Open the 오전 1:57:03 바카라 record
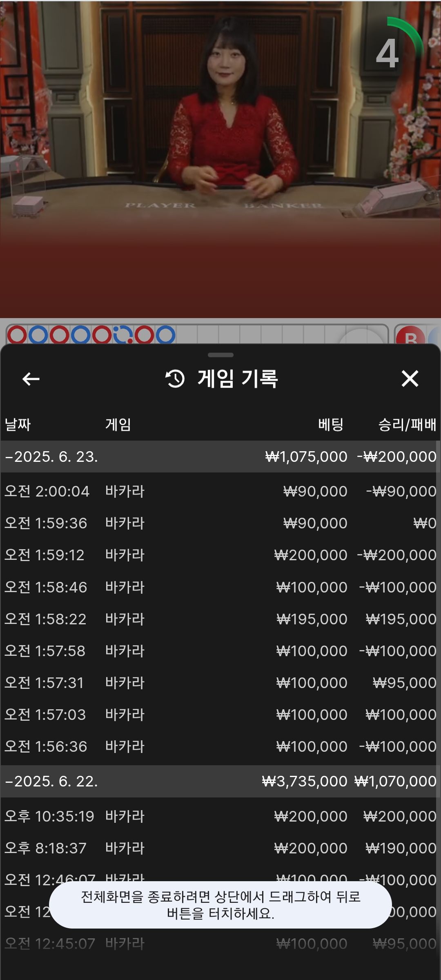This screenshot has width=441, height=980. [x=220, y=715]
